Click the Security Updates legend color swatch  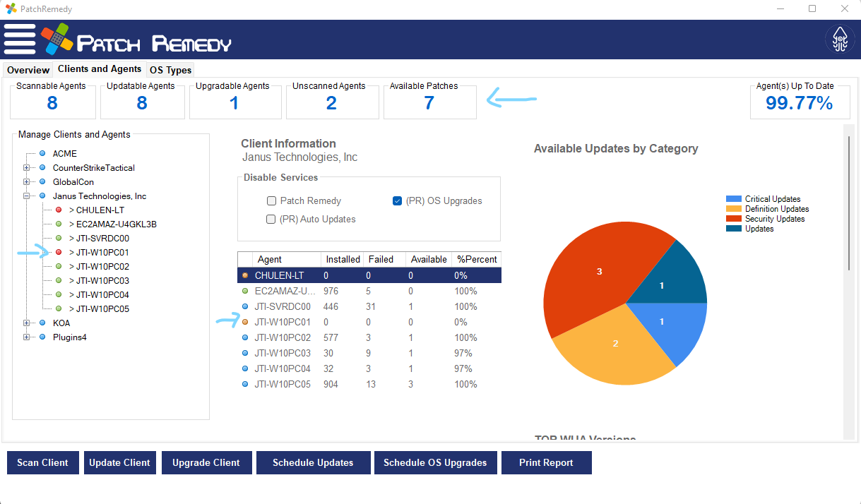click(734, 219)
